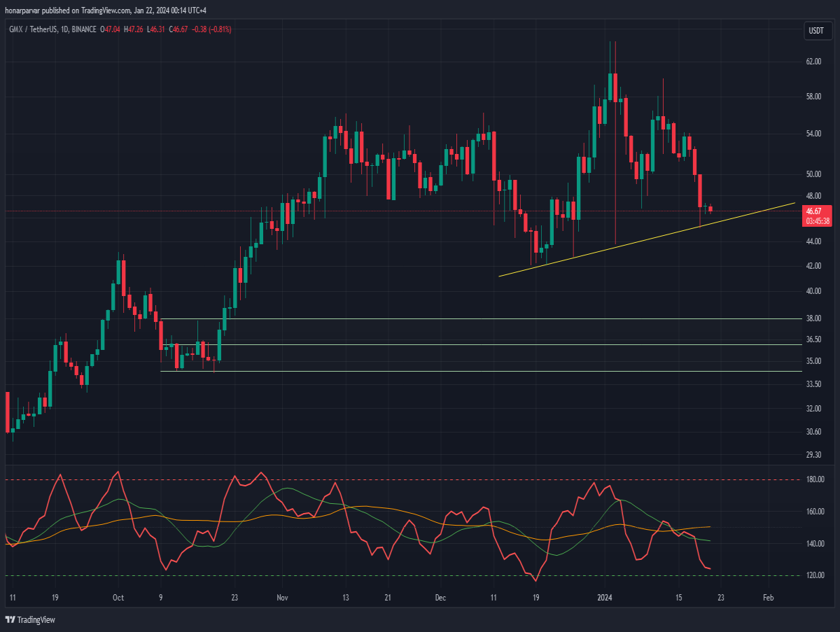The height and width of the screenshot is (632, 840).
Task: Click the 62.00 price axis label
Action: [813, 62]
